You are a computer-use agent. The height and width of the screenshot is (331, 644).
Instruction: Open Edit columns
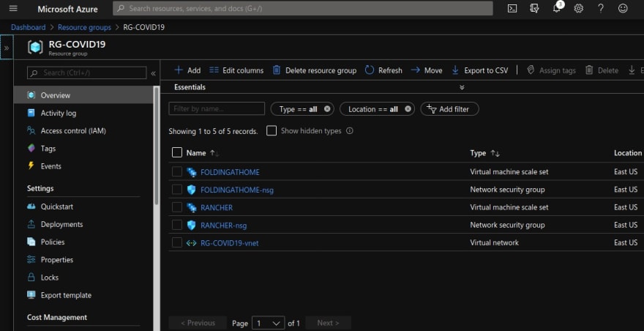(x=236, y=70)
